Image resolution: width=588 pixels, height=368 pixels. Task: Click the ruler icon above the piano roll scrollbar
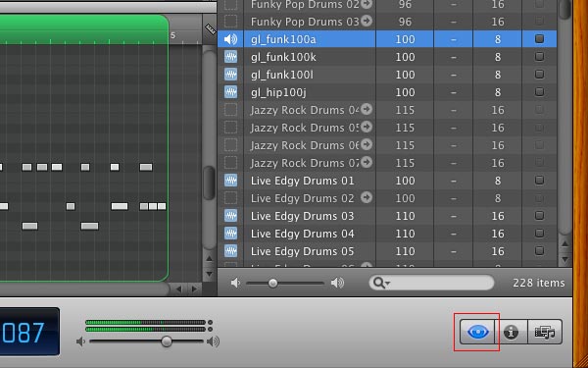click(210, 28)
